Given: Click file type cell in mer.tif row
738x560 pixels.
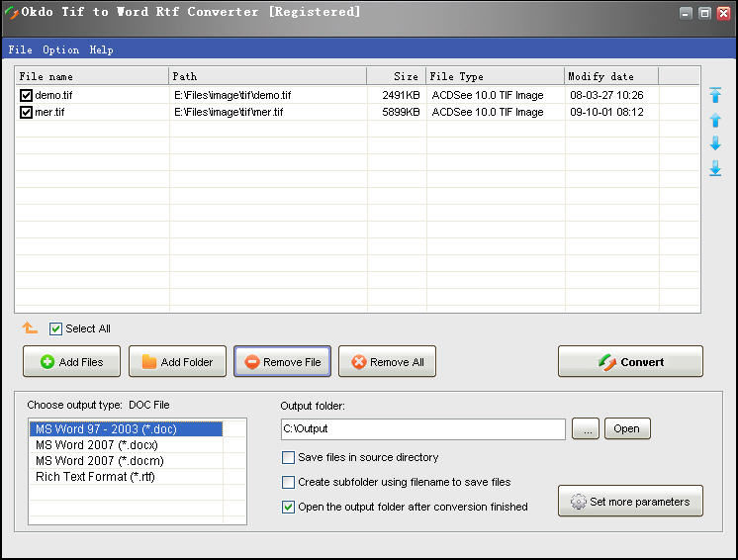Looking at the screenshot, I should 488,112.
